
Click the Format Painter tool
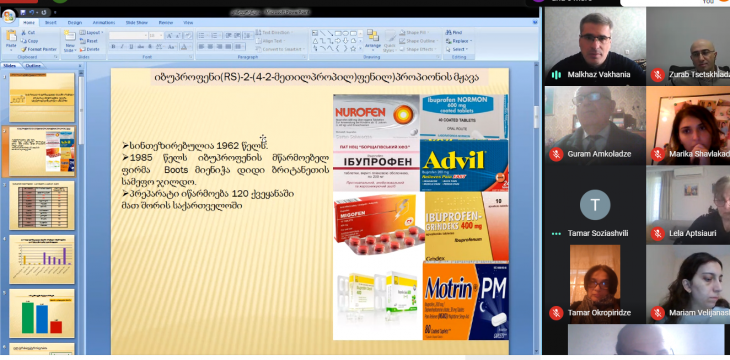[x=39, y=49]
